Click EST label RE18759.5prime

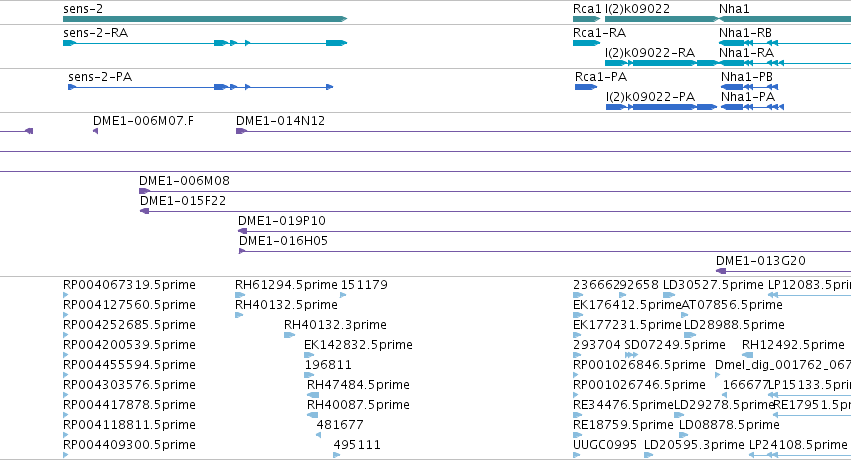click(623, 425)
